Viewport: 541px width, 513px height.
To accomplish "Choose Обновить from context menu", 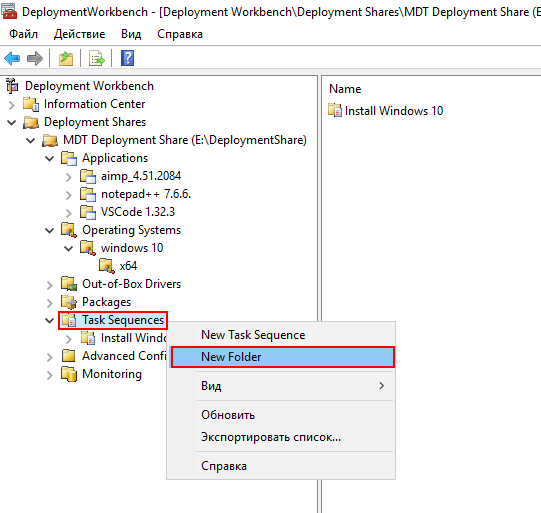I will pyautogui.click(x=281, y=415).
